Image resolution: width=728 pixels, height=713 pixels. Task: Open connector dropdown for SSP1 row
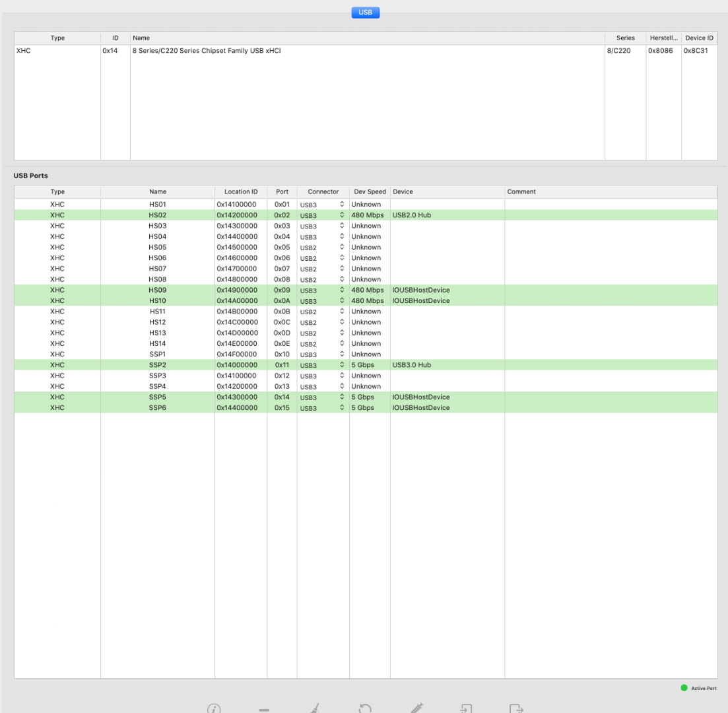(x=342, y=354)
